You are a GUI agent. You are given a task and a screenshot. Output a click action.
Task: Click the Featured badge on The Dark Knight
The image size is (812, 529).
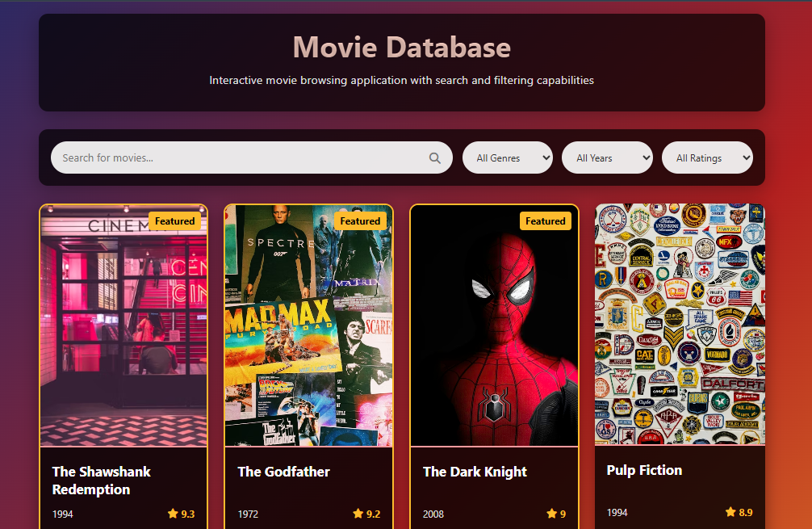point(546,220)
